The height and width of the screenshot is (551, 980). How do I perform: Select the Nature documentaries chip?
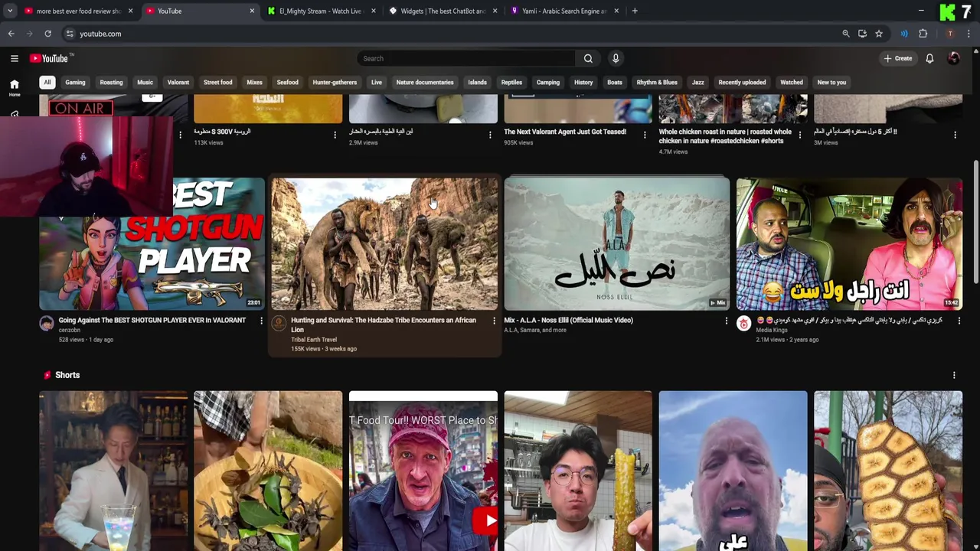tap(425, 82)
